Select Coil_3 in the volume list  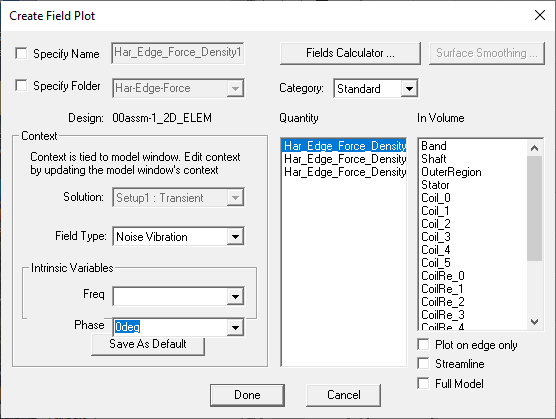(436, 237)
